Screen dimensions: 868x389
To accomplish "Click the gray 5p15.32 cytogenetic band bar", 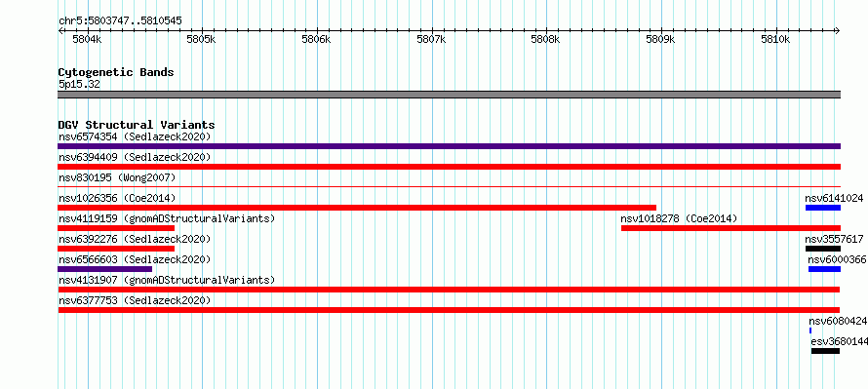I will [x=449, y=95].
